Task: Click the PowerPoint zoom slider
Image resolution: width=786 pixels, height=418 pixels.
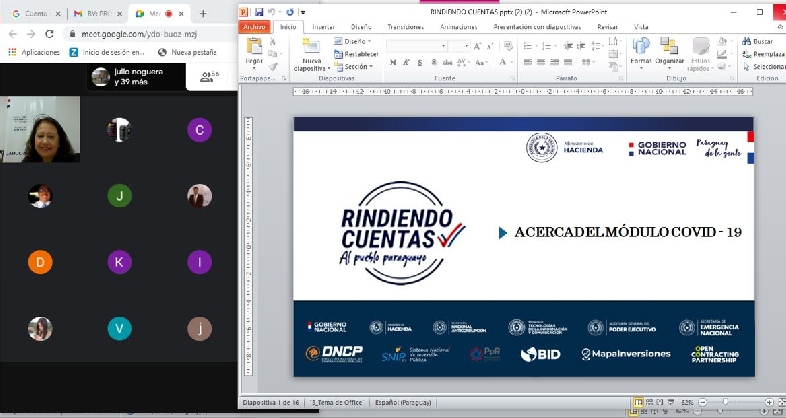Action: click(725, 402)
